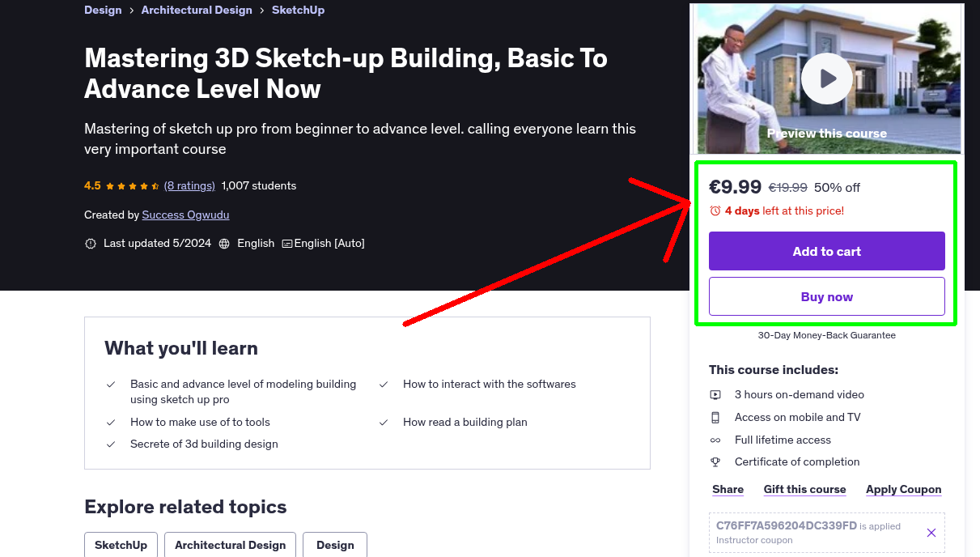The height and width of the screenshot is (557, 980).
Task: Open the (8 ratings) link
Action: pos(189,186)
